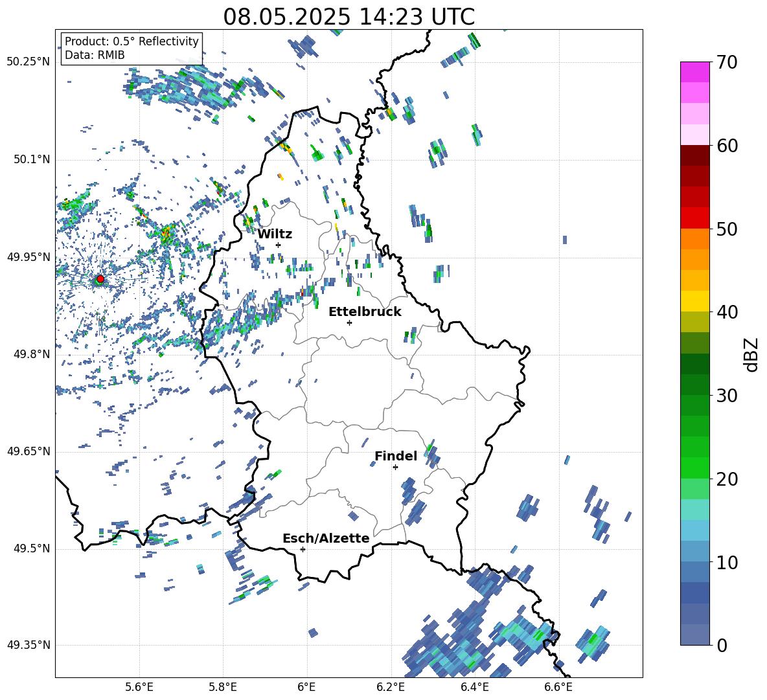The image size is (767, 700).
Task: Click the Wiltz city label
Action: pos(275,234)
